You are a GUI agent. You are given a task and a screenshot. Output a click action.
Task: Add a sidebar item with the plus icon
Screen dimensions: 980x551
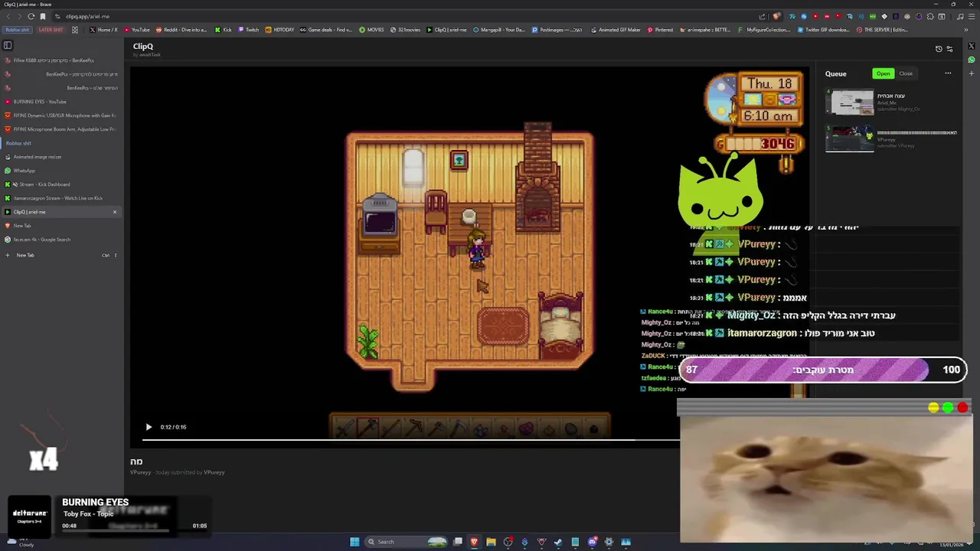coord(972,73)
